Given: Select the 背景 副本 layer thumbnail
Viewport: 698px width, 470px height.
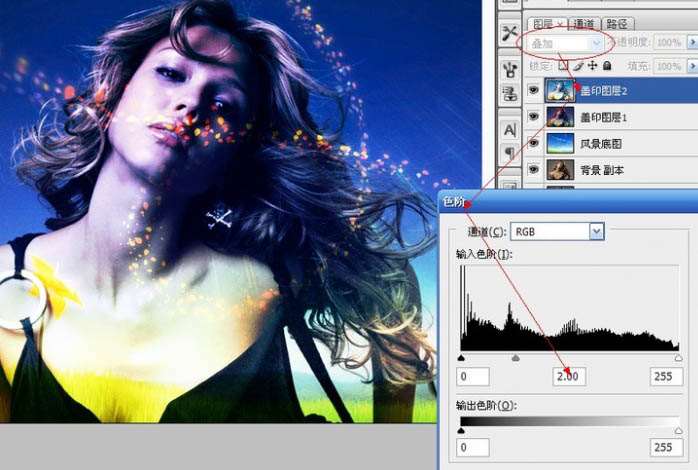Looking at the screenshot, I should [560, 170].
